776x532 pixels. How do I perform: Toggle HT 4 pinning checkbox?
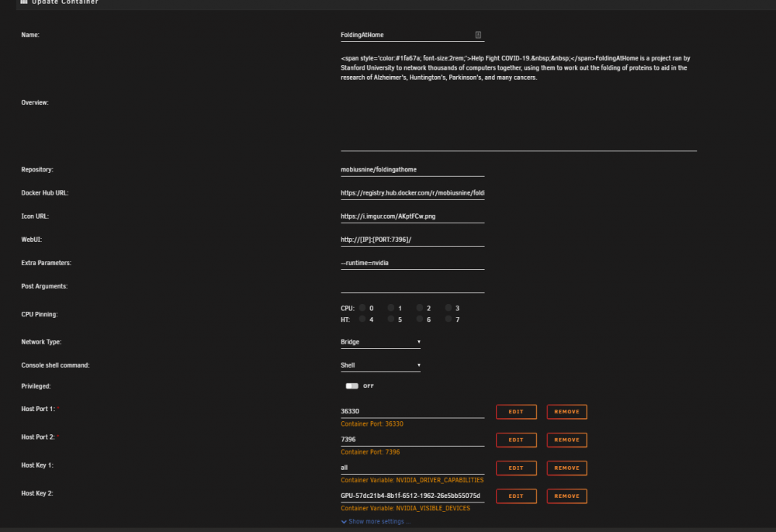pos(362,319)
